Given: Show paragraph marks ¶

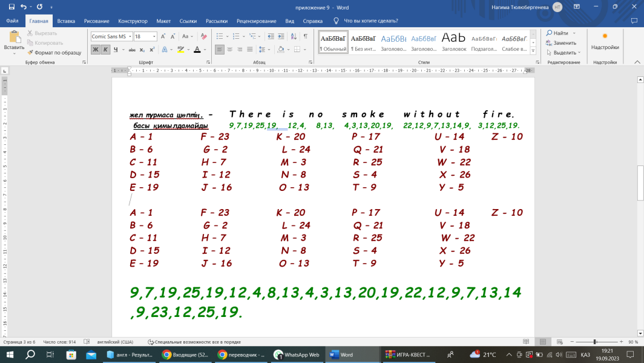Looking at the screenshot, I should 306,36.
